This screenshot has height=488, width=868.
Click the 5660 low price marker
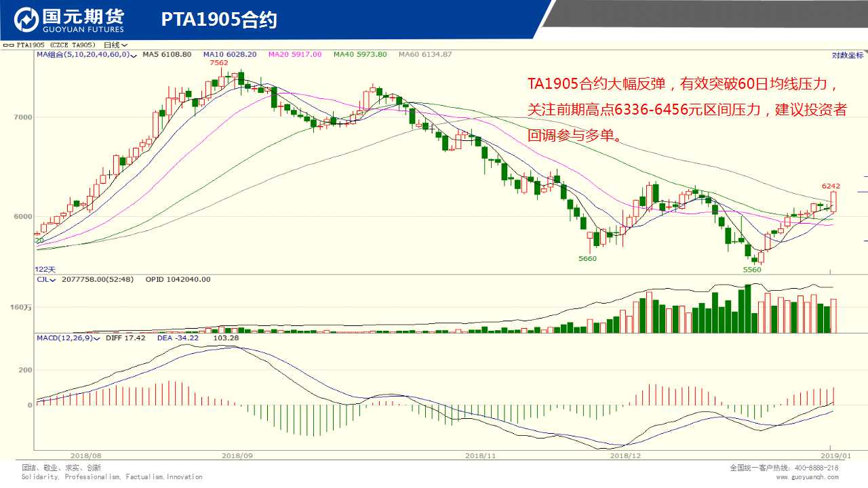587,259
